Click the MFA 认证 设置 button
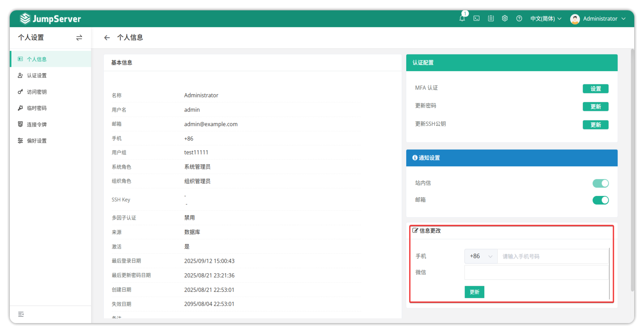 pyautogui.click(x=595, y=89)
